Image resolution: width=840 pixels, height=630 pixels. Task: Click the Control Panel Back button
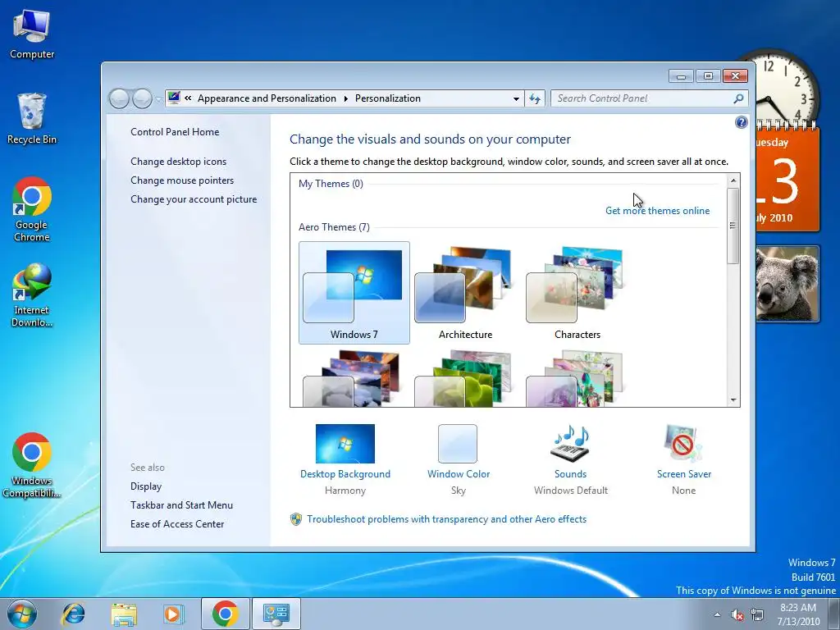pos(119,98)
